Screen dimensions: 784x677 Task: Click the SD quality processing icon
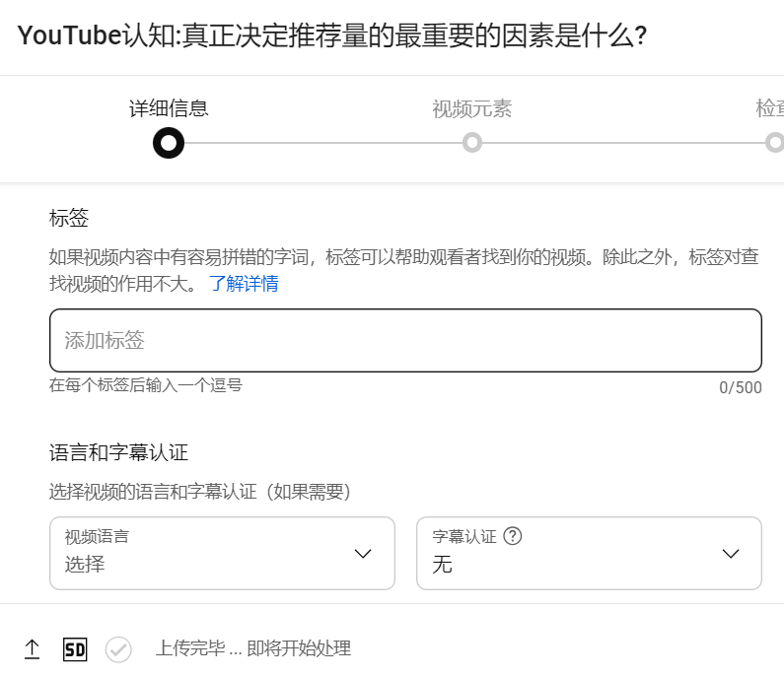click(x=75, y=648)
